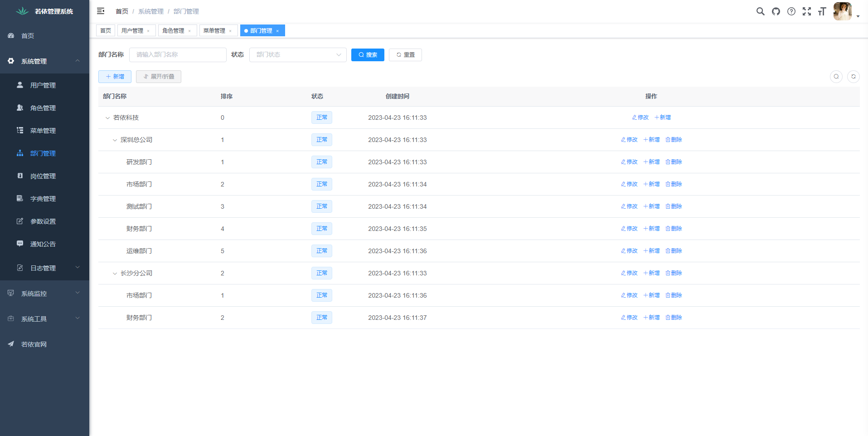Open the documentation help icon
Viewport: 868px width, 436px height.
click(x=791, y=11)
